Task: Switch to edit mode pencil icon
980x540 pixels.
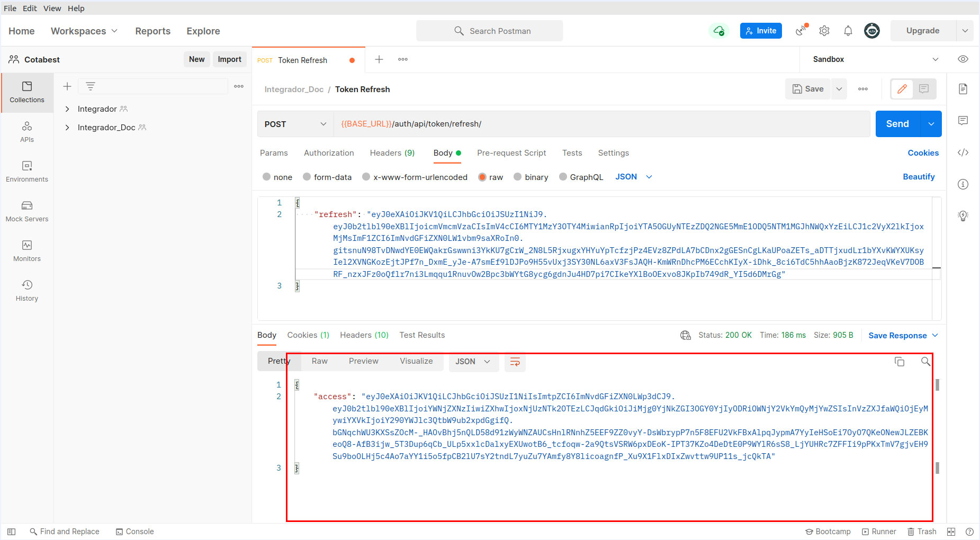Action: 902,89
